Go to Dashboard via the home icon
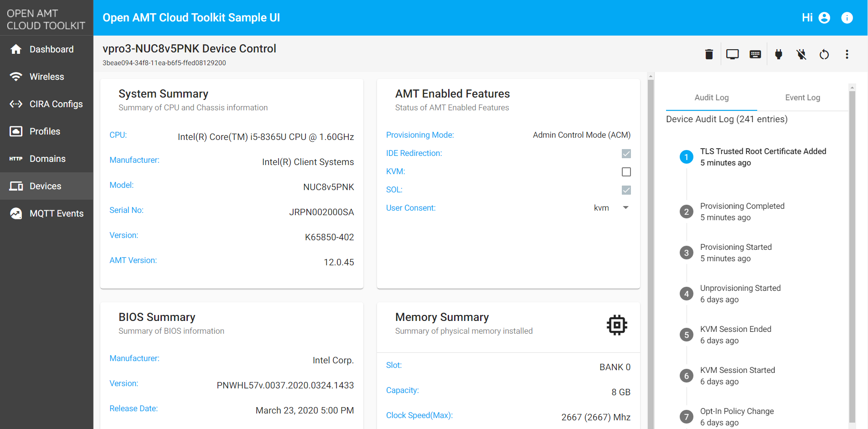The width and height of the screenshot is (868, 429). point(16,49)
